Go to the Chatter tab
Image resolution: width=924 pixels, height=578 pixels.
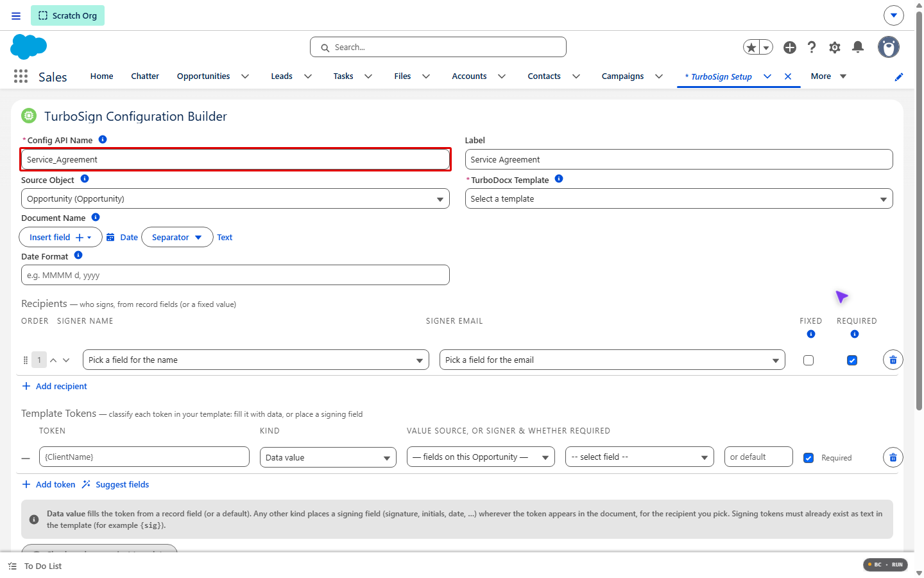145,76
